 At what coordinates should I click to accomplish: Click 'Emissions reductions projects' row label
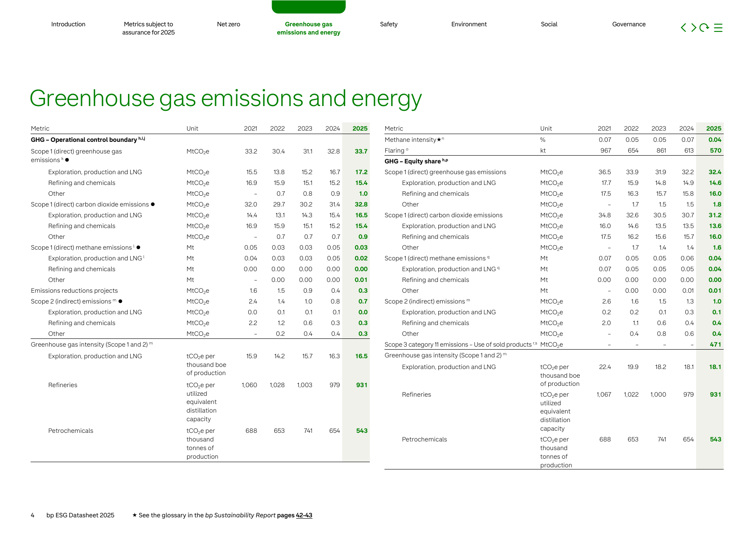(x=74, y=291)
